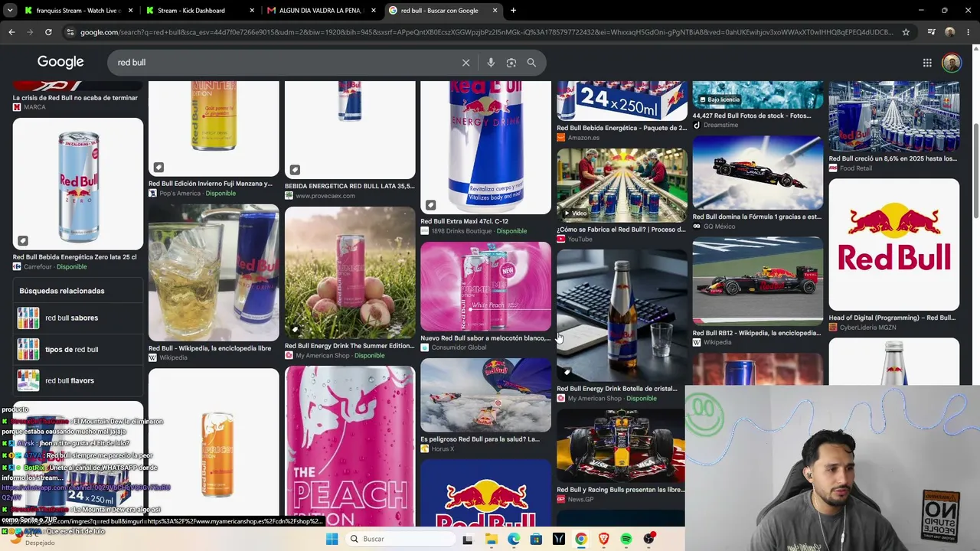Clear the Google search box text
Viewport: 980px width, 551px height.
click(465, 63)
